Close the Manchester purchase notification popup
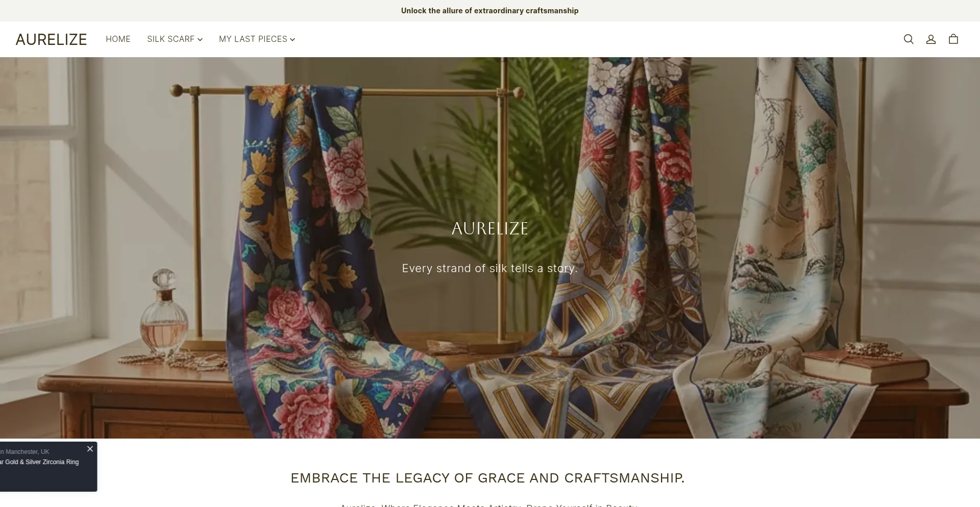980x507 pixels. pyautogui.click(x=90, y=449)
